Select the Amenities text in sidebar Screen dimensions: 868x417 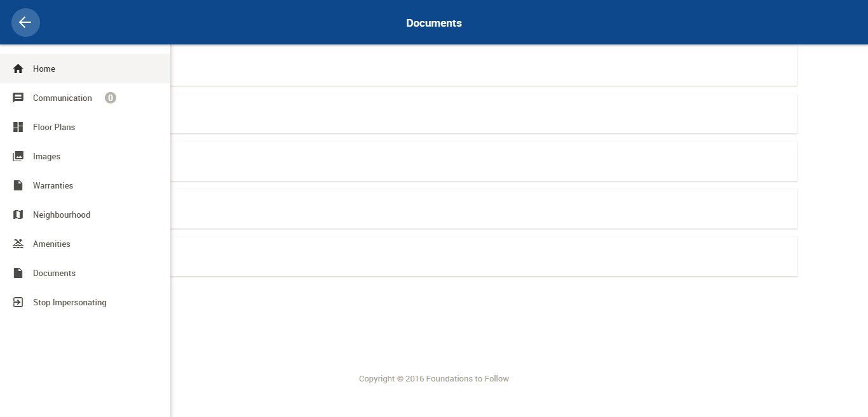tap(51, 244)
